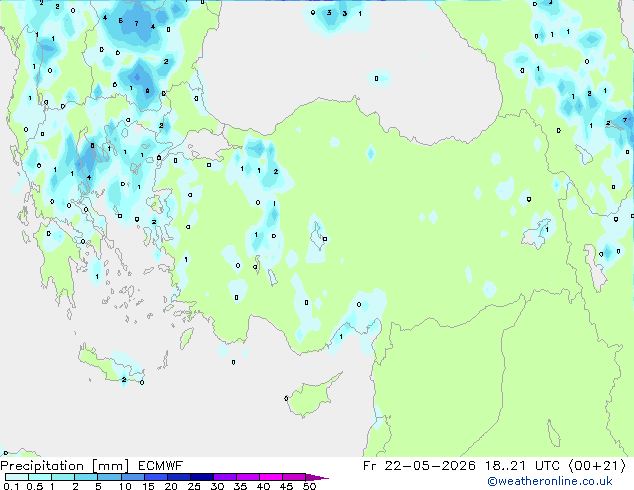This screenshot has height=490, width=634.
Task: Click the "0.1" legend scale label
Action: pos(11,486)
